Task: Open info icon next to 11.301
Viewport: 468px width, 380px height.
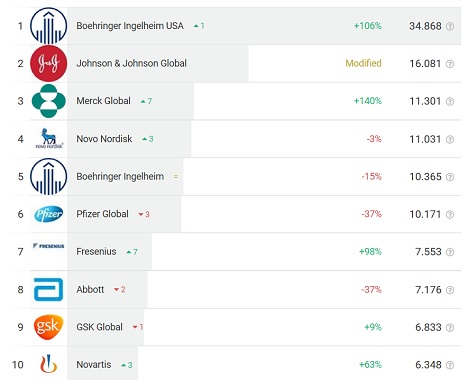Action: [x=450, y=101]
